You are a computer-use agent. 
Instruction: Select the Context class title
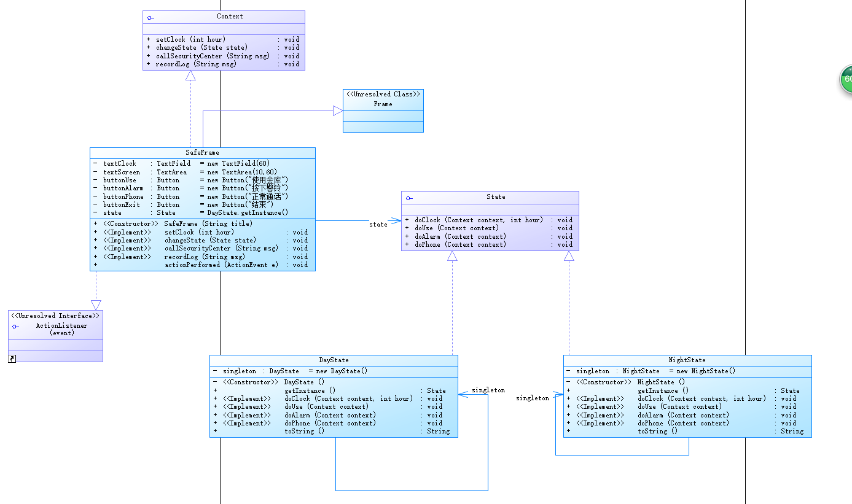[x=230, y=17]
